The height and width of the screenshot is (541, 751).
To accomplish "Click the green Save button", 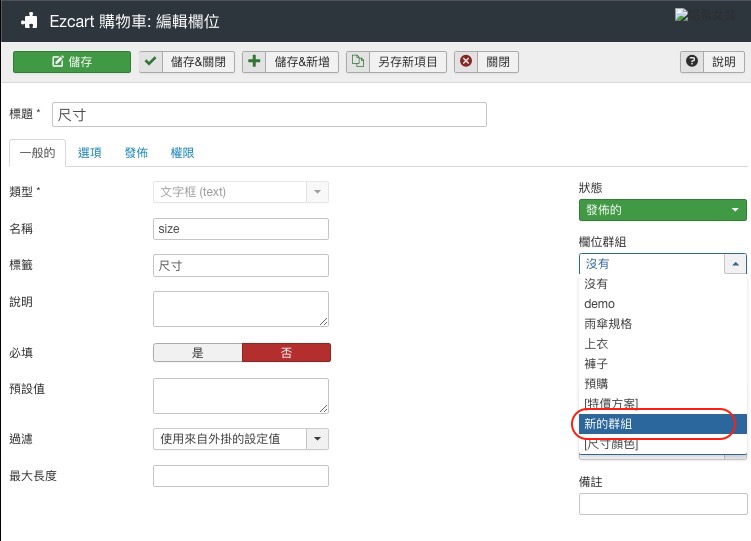I will click(72, 62).
